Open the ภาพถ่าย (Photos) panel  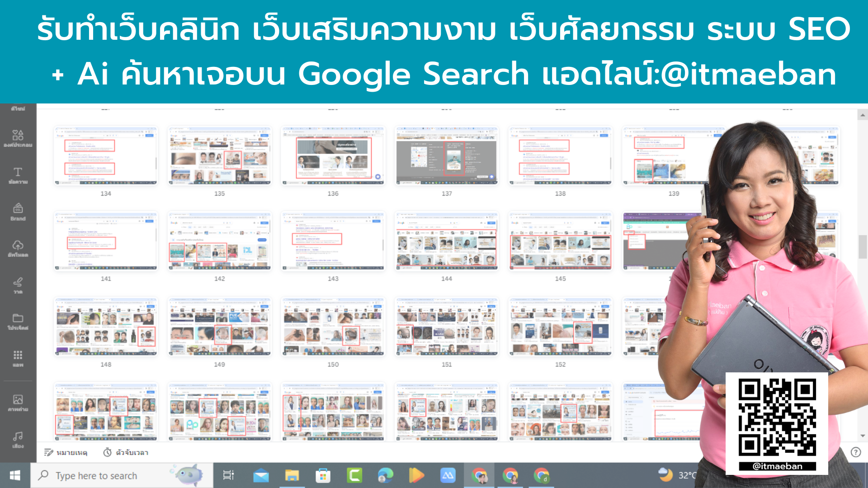tap(17, 402)
